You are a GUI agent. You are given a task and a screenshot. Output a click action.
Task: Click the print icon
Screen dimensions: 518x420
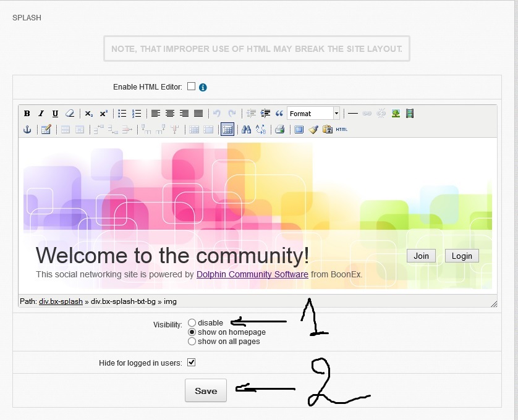pos(279,130)
